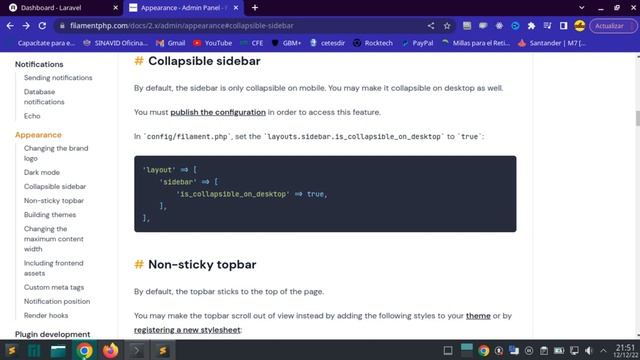This screenshot has height=360, width=640.
Task: Open the cetesdir bookmark
Action: pyautogui.click(x=327, y=43)
